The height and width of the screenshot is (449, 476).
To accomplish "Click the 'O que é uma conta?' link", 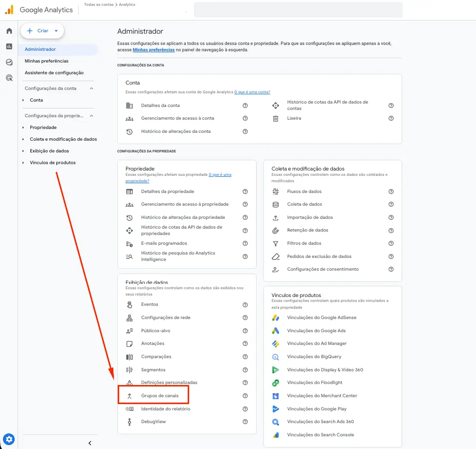I will click(252, 92).
